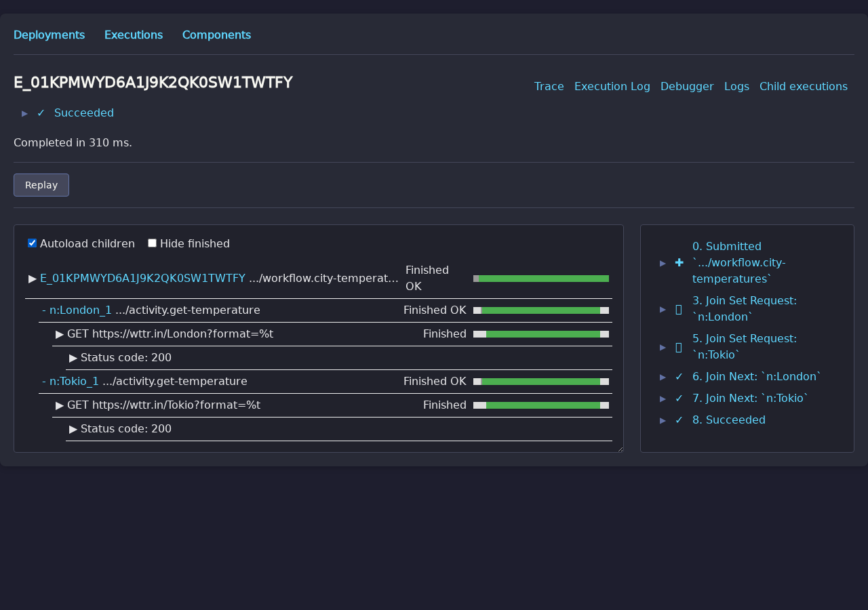
Task: Click the Tokio Status code: 200 text
Action: (126, 428)
